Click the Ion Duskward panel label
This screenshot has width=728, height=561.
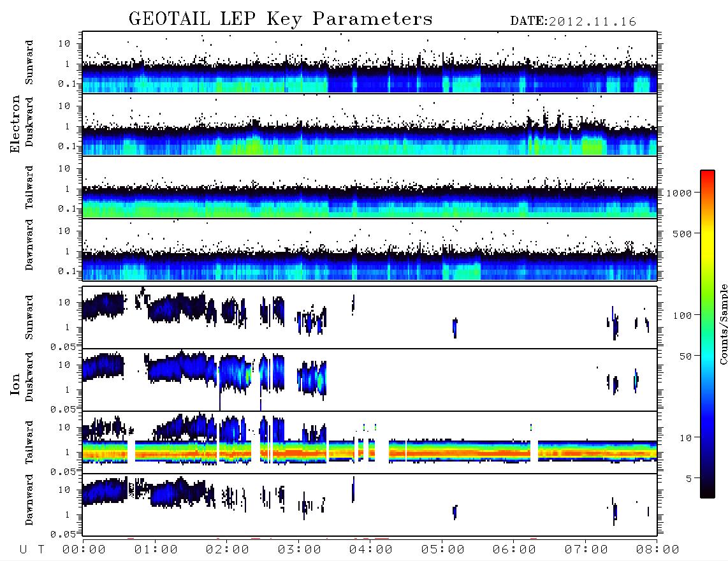[x=29, y=377]
